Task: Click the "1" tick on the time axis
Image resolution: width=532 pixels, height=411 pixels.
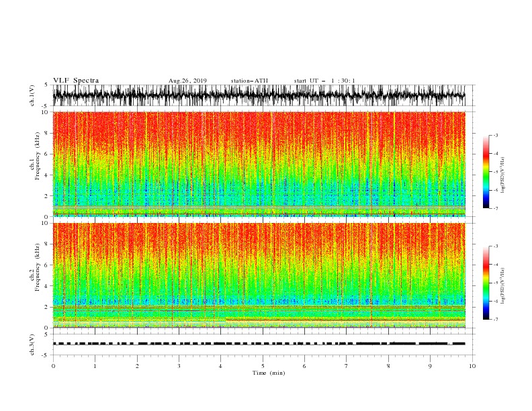Action: point(95,366)
